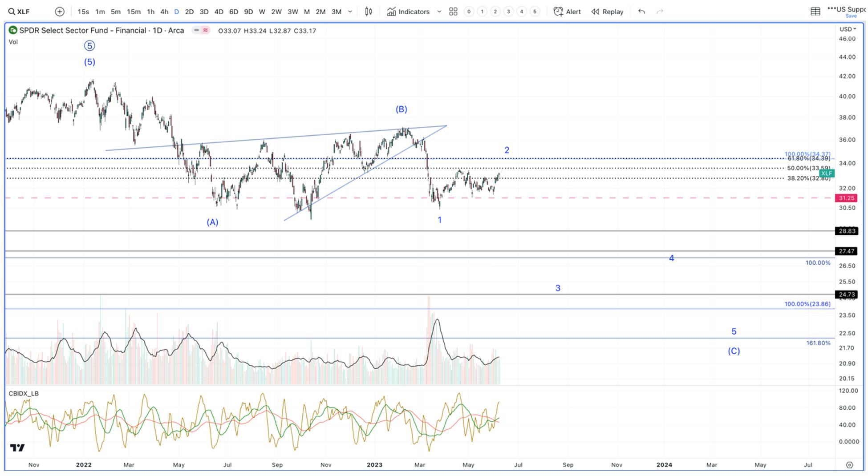Click the 31.25 pink price label
This screenshot has width=868, height=476.
click(846, 198)
